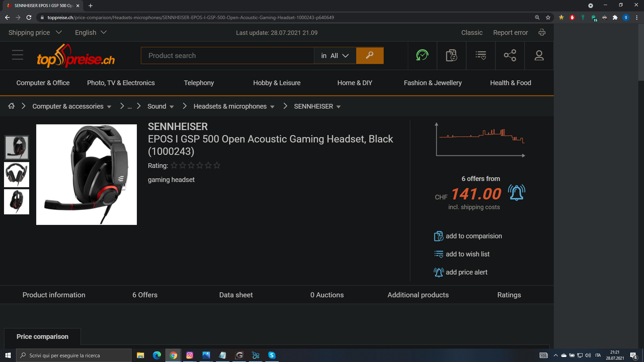Click in the Product search field
The width and height of the screenshot is (644, 362).
coord(227,56)
